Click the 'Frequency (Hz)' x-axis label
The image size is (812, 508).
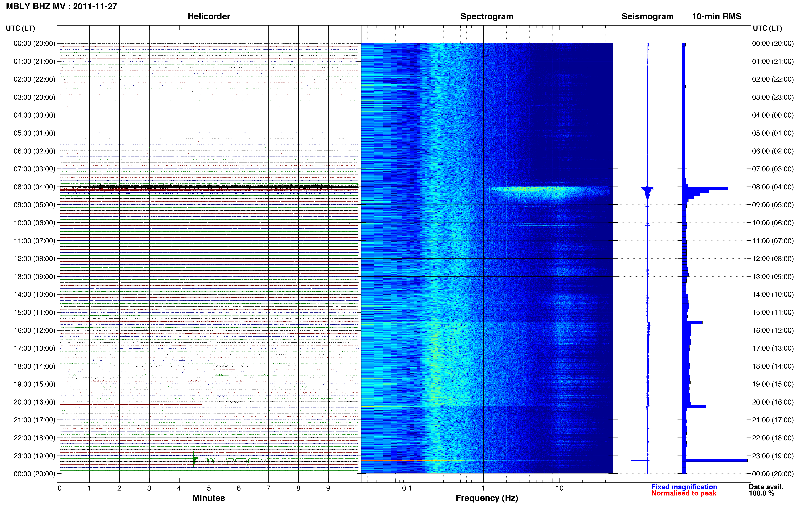coord(487,498)
